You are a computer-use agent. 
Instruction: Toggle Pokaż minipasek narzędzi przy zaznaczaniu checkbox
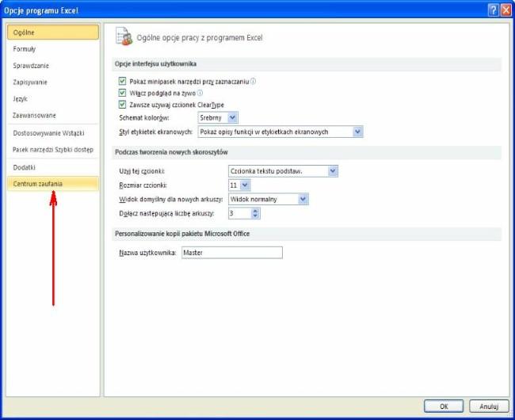(122, 81)
